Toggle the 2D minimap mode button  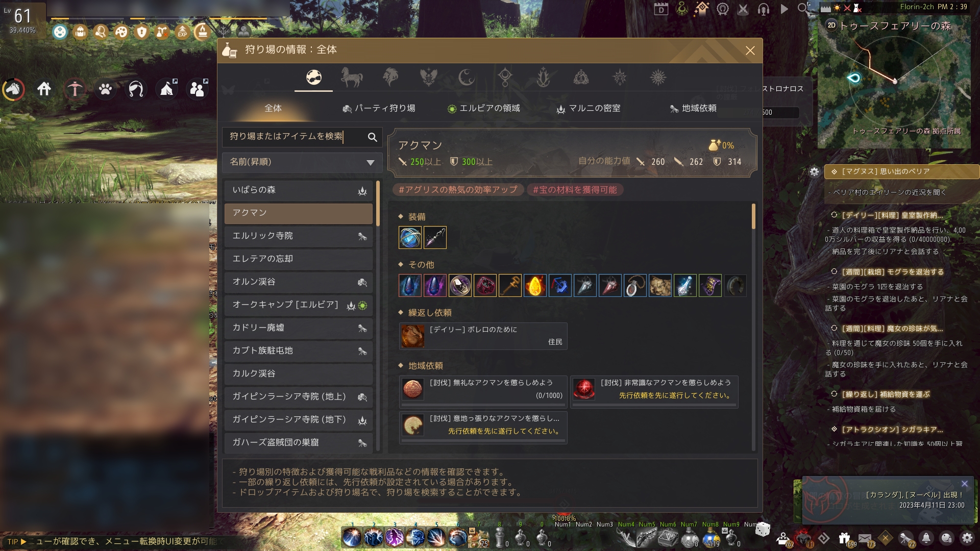[831, 25]
